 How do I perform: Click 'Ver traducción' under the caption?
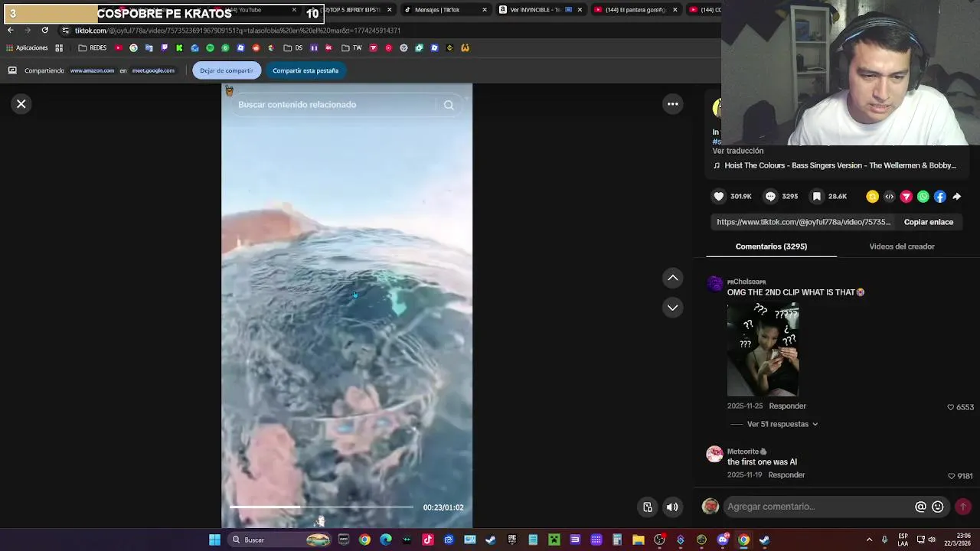tap(738, 151)
